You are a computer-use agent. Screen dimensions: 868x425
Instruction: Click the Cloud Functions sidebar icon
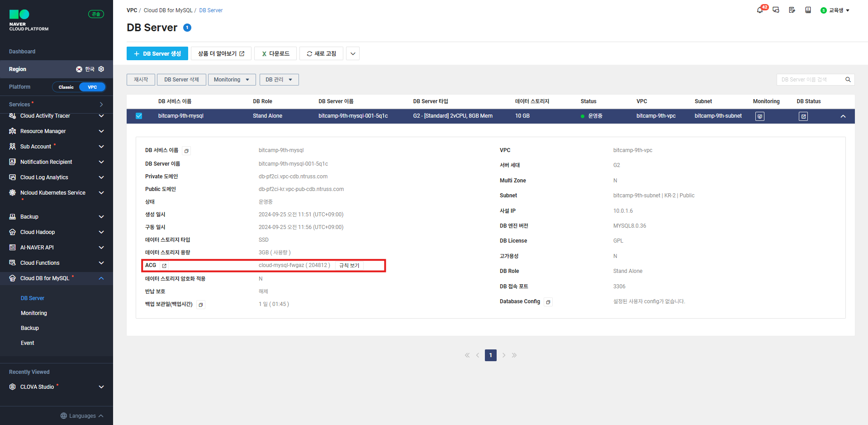click(13, 263)
